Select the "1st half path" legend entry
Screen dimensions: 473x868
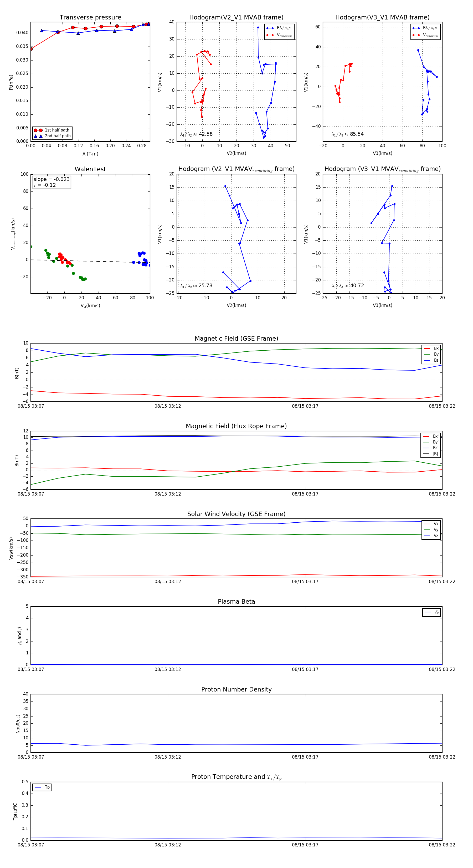[52, 130]
